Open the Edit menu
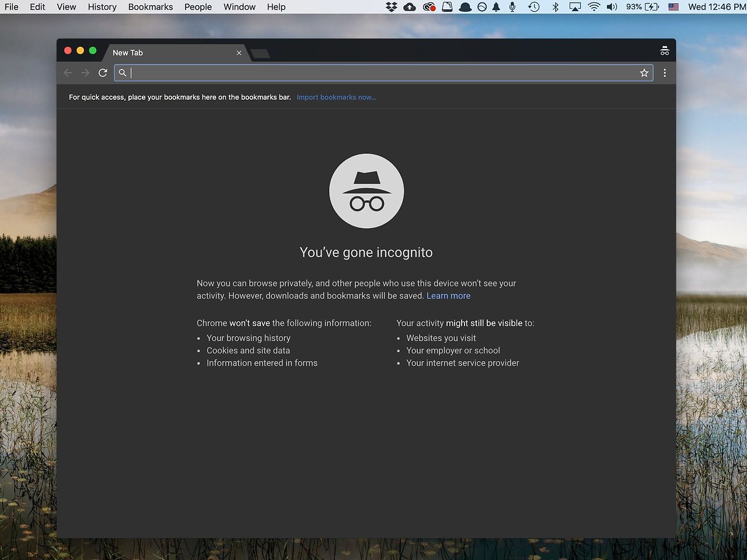This screenshot has width=747, height=560. (37, 7)
